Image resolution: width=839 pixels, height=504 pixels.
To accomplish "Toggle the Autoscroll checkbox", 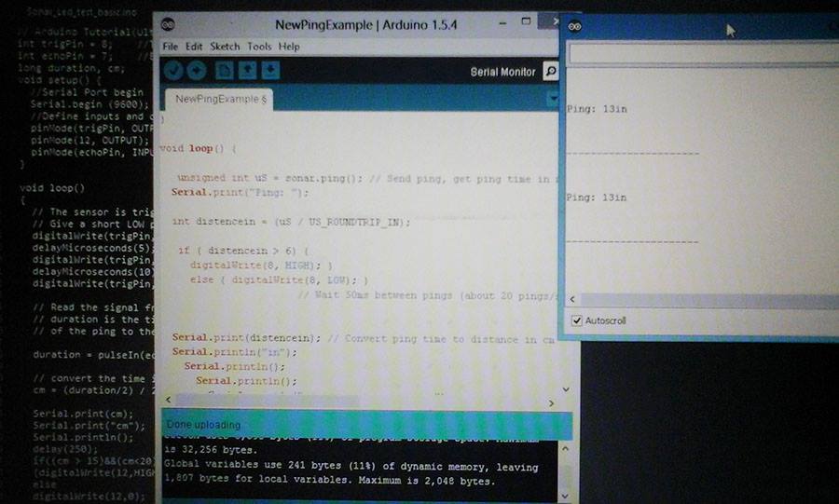I will (576, 320).
